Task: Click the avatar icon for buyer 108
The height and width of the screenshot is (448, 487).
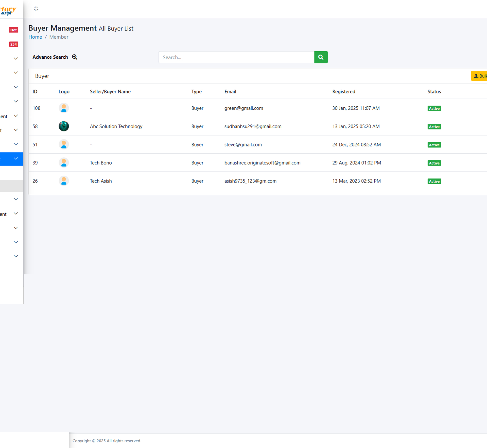Action: tap(64, 108)
